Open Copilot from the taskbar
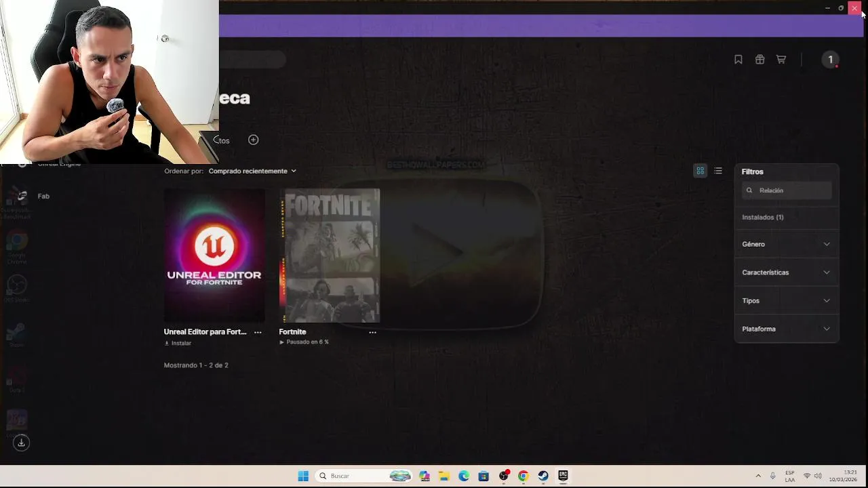868x488 pixels. point(425,476)
